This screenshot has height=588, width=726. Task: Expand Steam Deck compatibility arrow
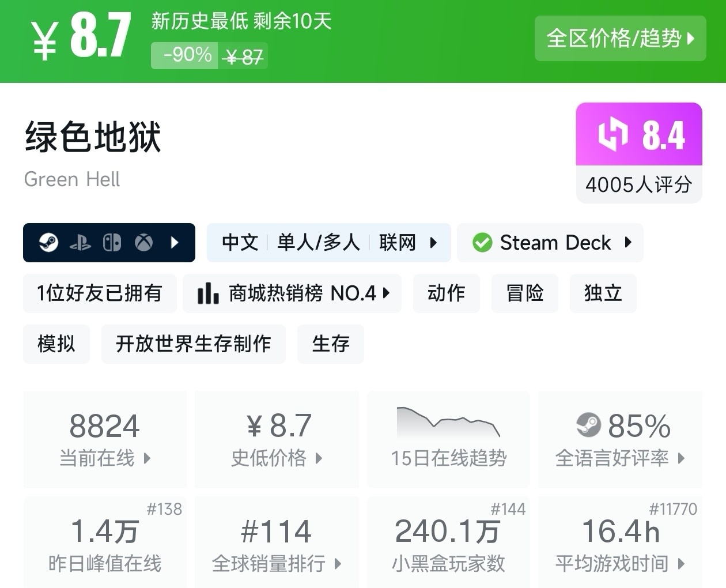628,243
